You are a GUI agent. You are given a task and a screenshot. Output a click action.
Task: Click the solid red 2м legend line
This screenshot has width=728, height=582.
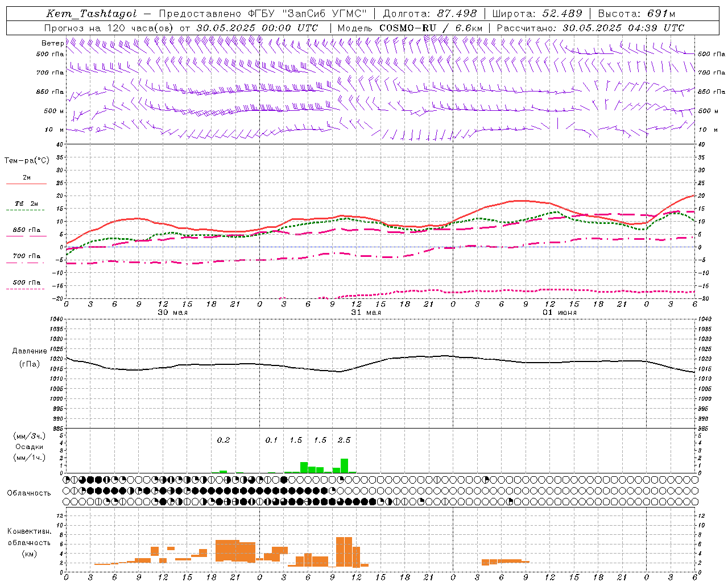[26, 184]
